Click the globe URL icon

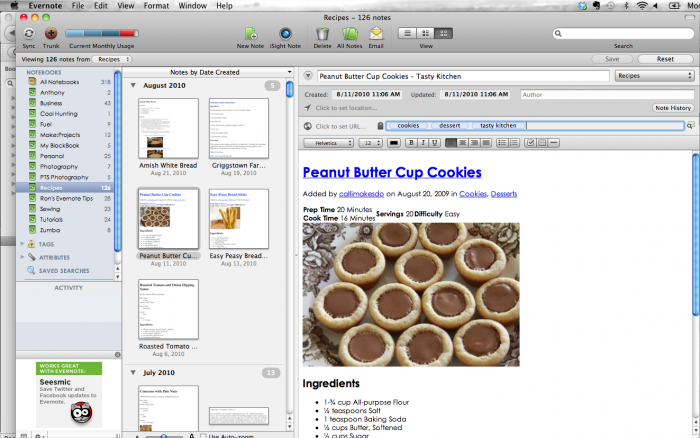(308, 126)
